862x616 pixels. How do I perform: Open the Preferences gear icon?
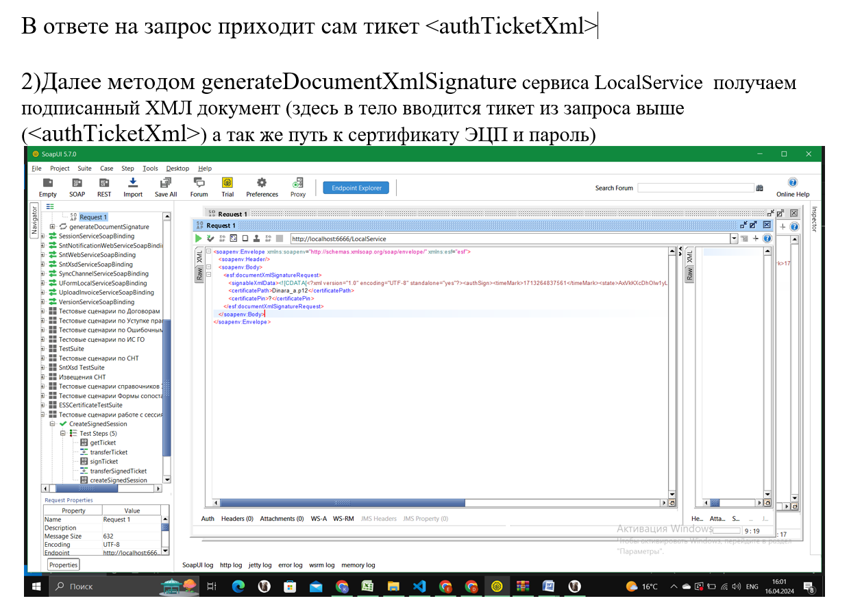click(x=262, y=186)
